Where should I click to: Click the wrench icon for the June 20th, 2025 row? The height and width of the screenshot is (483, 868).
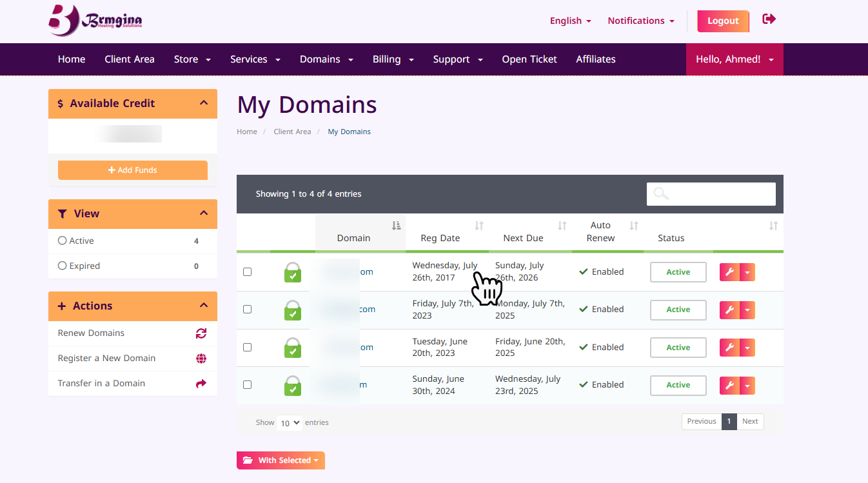[x=729, y=348]
